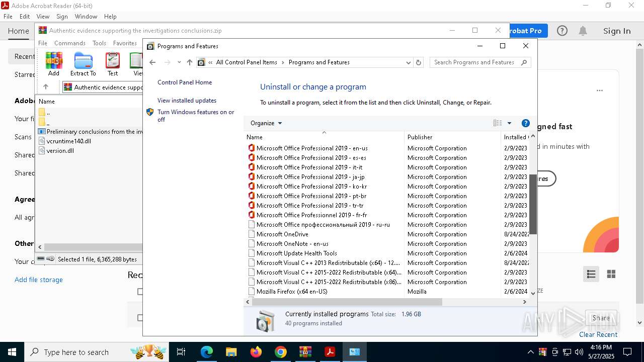Screen dimensions: 644x362
Task: Launch Firefox from taskbar
Action: coord(256,352)
